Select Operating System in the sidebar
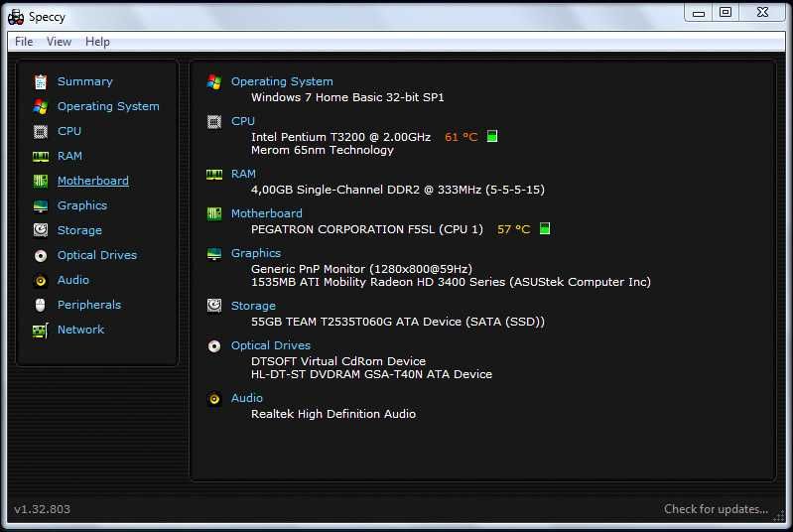This screenshot has height=532, width=793. [x=108, y=107]
